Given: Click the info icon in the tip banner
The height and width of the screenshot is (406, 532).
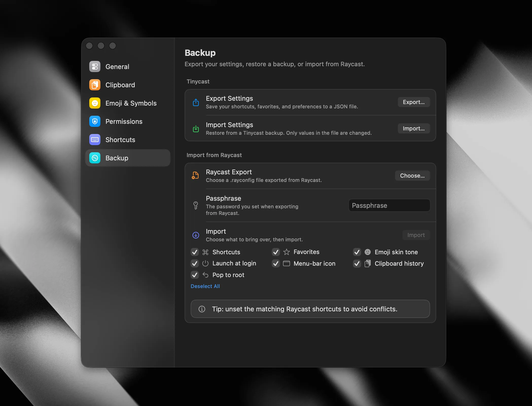Looking at the screenshot, I should pos(202,309).
